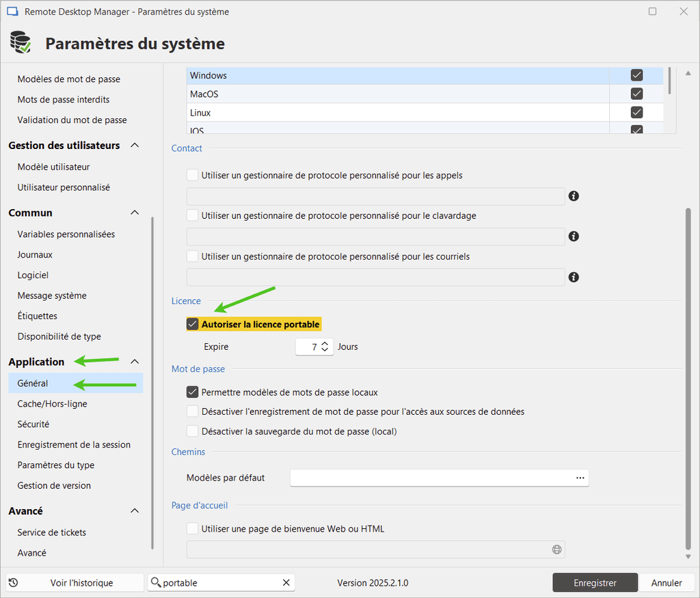Collapse the Avancé section chevron
The image size is (700, 598).
point(135,511)
